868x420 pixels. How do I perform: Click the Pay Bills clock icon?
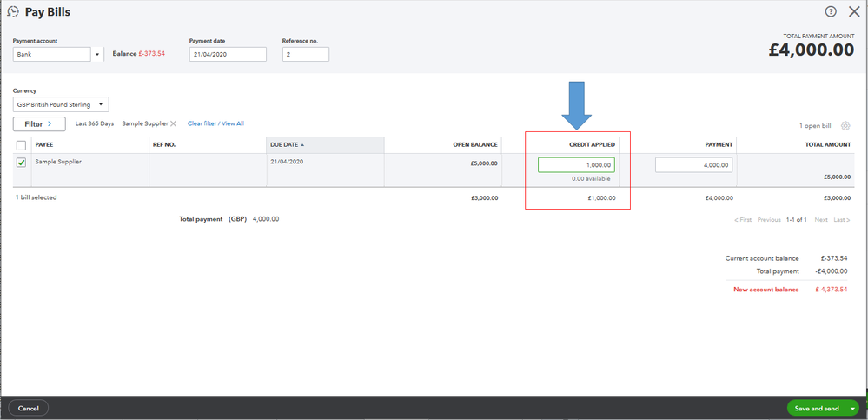coord(13,11)
